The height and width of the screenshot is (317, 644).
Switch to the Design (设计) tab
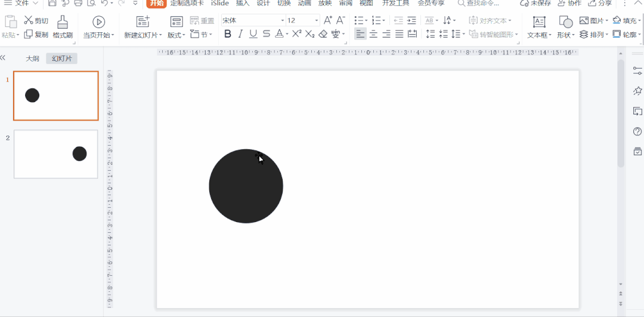(x=264, y=3)
